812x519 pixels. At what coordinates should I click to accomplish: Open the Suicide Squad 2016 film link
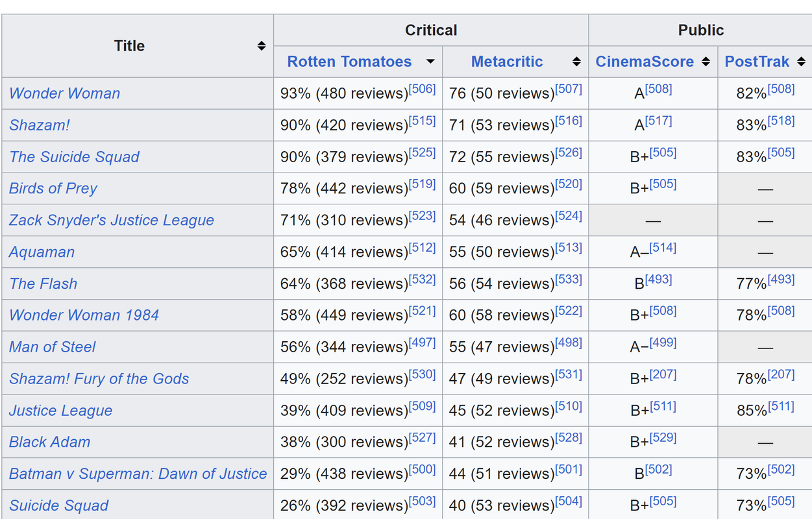(58, 506)
